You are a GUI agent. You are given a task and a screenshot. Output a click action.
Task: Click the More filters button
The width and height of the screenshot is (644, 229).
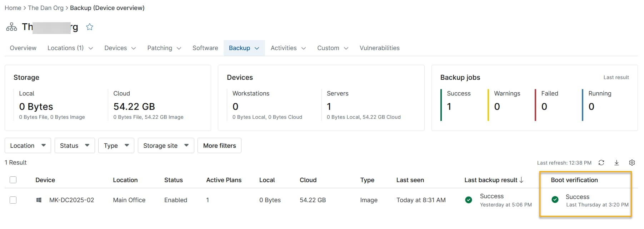click(219, 146)
